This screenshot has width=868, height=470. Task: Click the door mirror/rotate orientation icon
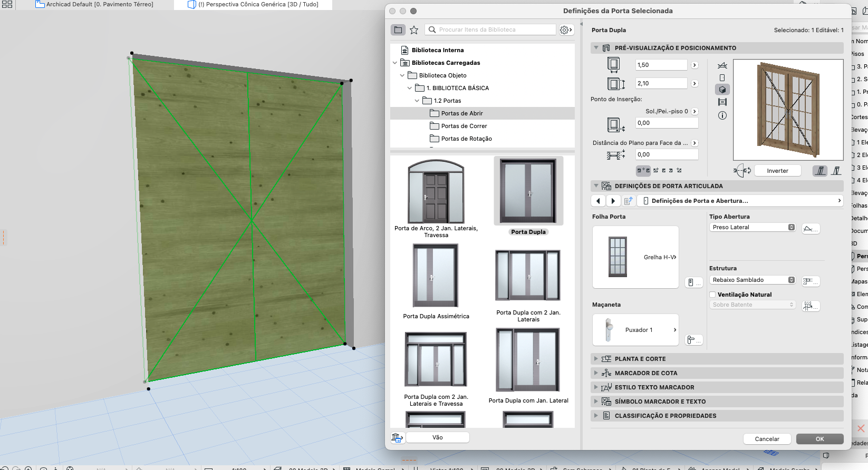(x=742, y=171)
